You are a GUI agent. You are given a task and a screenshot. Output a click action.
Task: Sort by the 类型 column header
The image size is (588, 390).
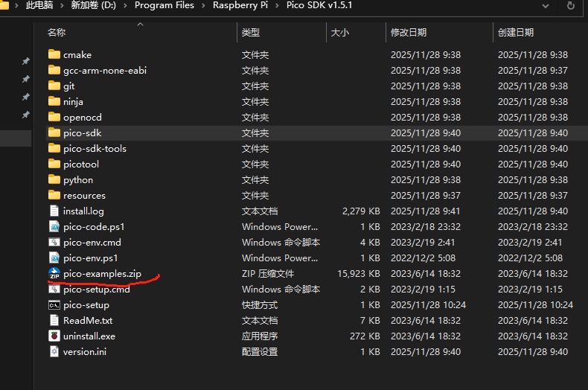click(x=251, y=33)
